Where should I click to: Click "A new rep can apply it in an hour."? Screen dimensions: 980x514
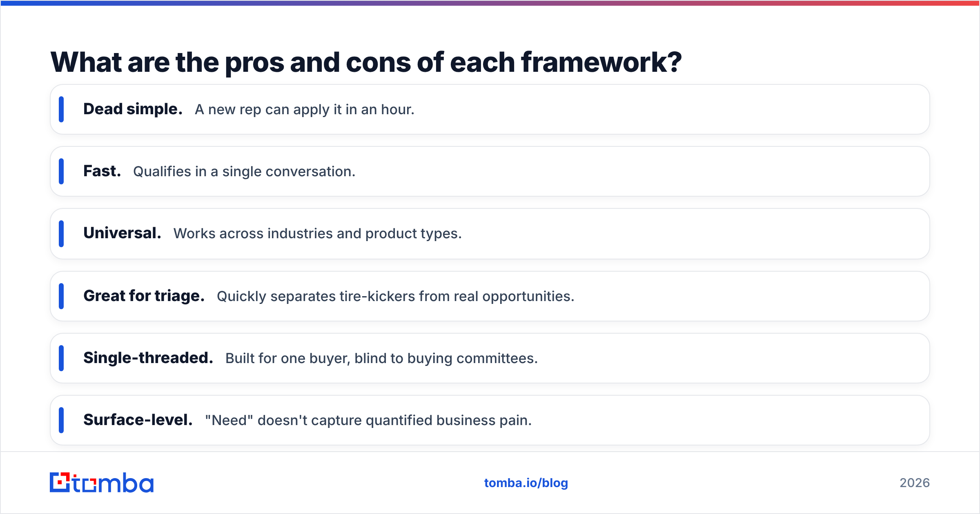(x=305, y=110)
